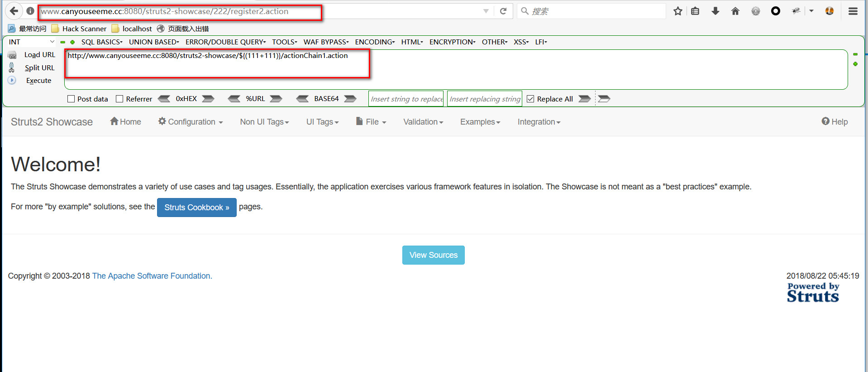Click the HackBar green plus icon beside INT

pos(72,42)
